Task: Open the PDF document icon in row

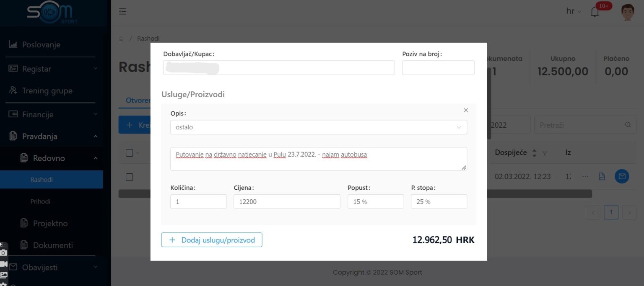Action: [602, 177]
